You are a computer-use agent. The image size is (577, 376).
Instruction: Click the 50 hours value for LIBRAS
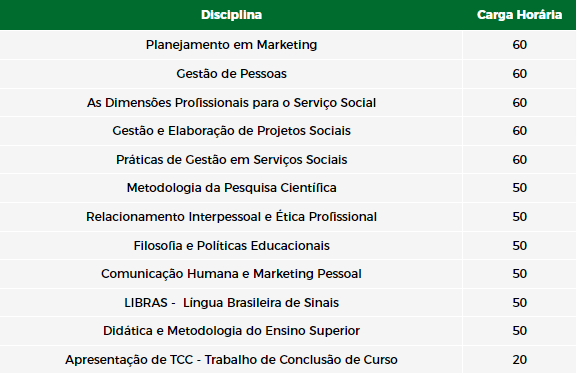click(520, 303)
